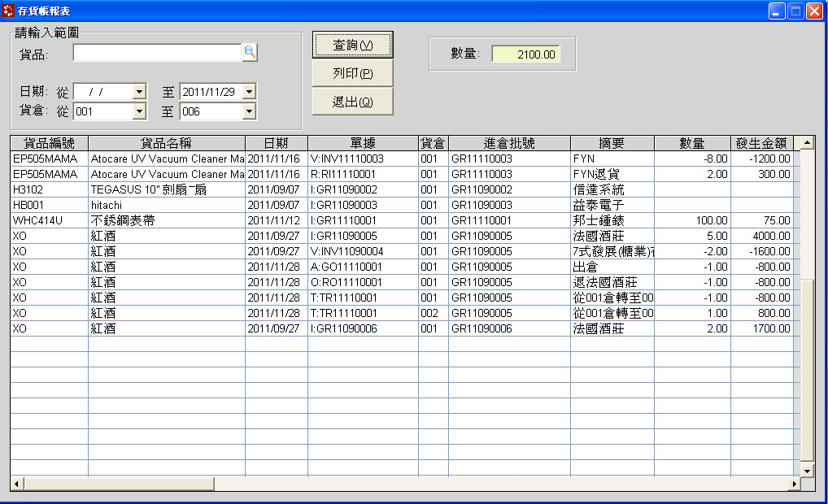
Task: Click the 退出(Q) button
Action: click(x=352, y=100)
